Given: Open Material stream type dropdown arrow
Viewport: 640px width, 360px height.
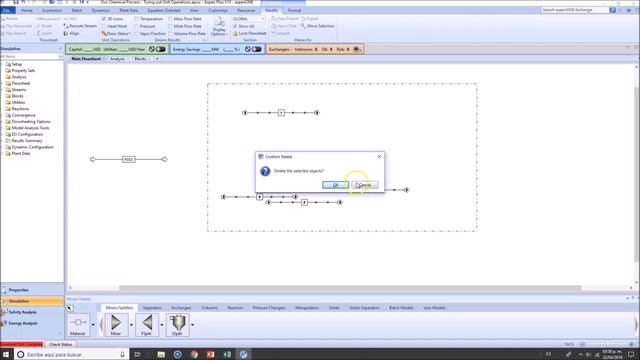Looking at the screenshot, I should click(93, 325).
